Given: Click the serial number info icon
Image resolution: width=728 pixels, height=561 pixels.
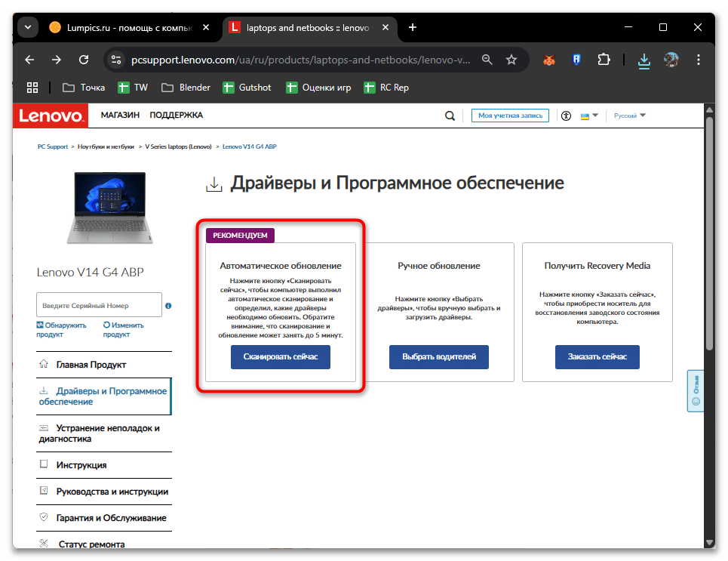Looking at the screenshot, I should 168,306.
